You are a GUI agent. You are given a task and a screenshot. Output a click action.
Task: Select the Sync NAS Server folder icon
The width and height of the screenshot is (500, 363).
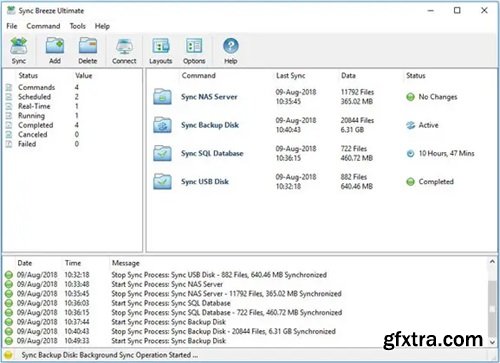tap(162, 97)
